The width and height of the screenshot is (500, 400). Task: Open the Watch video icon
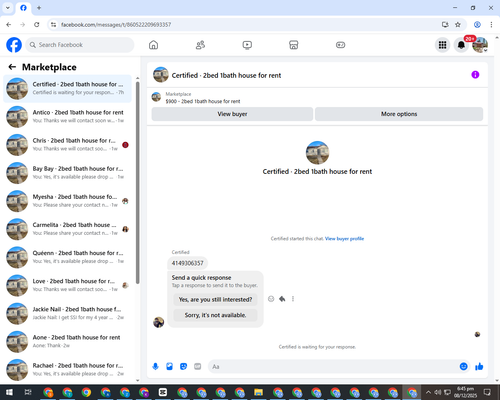(247, 45)
